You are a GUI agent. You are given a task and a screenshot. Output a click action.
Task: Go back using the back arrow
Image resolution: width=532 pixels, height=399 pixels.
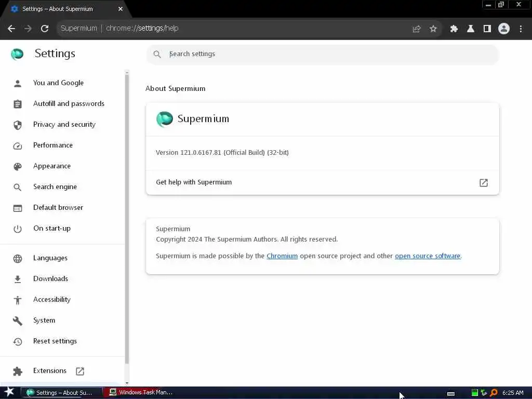(x=11, y=29)
